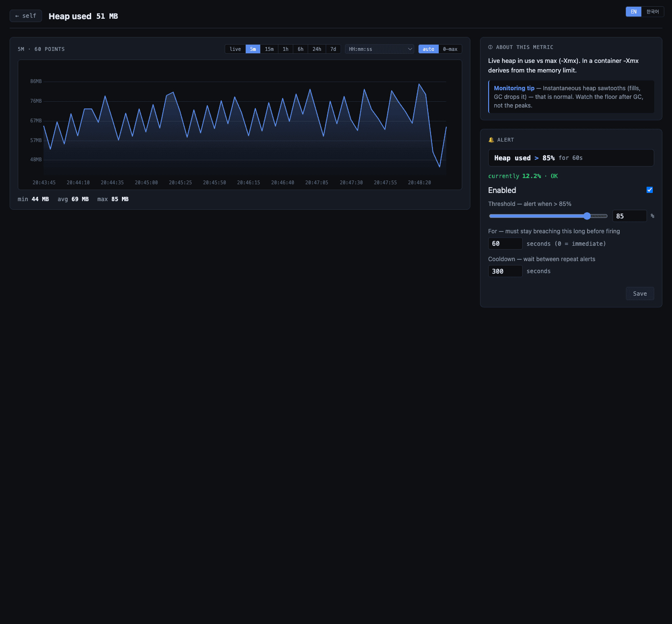The image size is (672, 624).
Task: Switch language to 한국어
Action: (653, 12)
